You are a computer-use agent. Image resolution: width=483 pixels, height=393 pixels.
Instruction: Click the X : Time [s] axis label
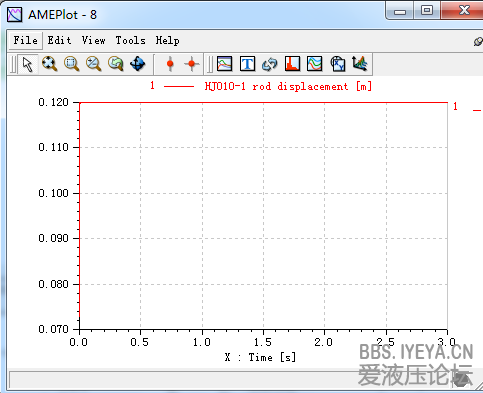260,357
